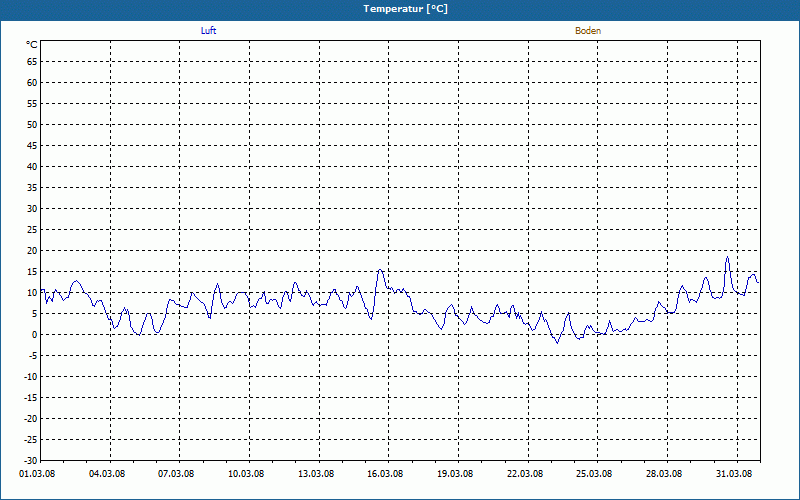Viewport: 800px width, 500px height.
Task: Click the 31.03.08 date label
Action: pos(734,474)
